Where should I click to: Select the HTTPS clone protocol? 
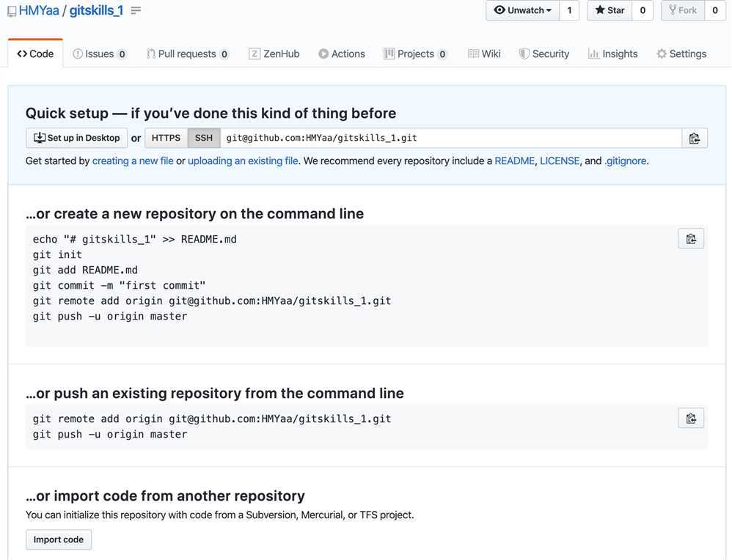click(x=166, y=138)
